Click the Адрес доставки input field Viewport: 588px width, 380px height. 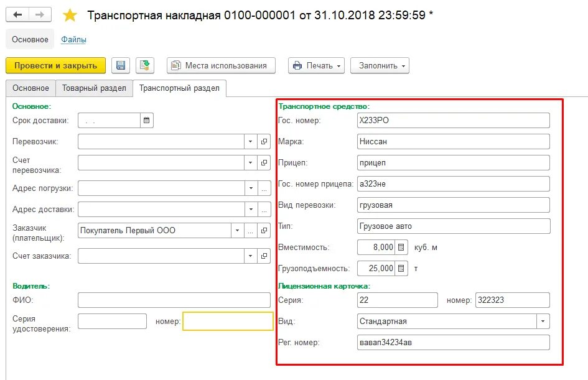[x=161, y=209]
